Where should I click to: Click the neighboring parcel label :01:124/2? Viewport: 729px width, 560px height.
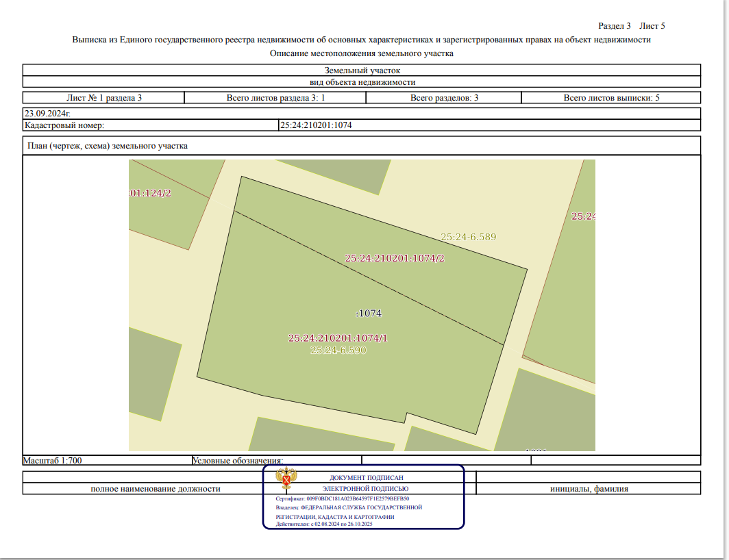pos(150,193)
